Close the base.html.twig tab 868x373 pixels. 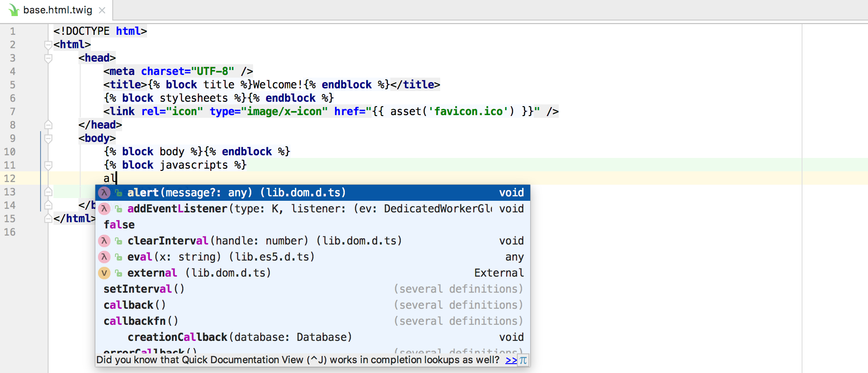click(102, 10)
